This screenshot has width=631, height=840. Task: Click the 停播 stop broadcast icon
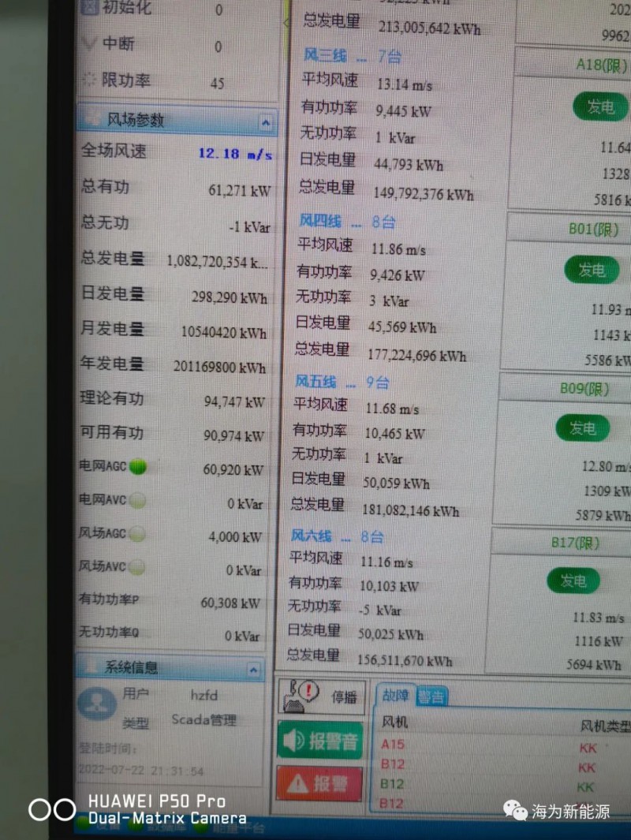pos(301,695)
